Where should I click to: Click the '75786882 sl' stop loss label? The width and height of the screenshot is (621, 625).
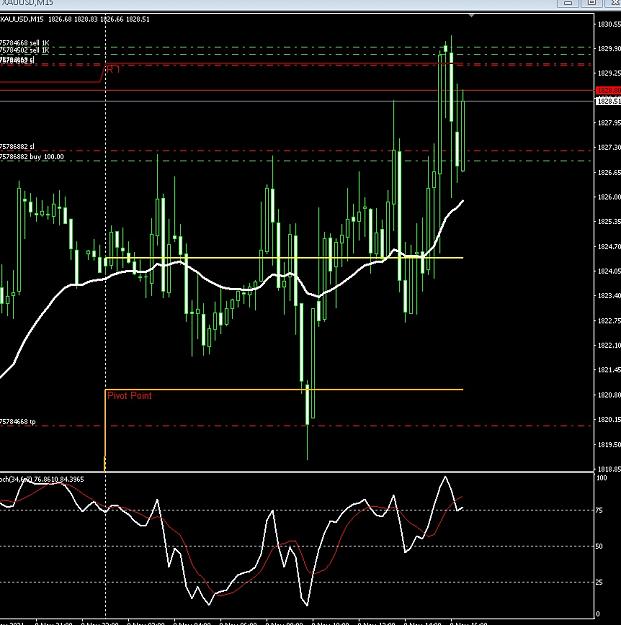coord(17,147)
